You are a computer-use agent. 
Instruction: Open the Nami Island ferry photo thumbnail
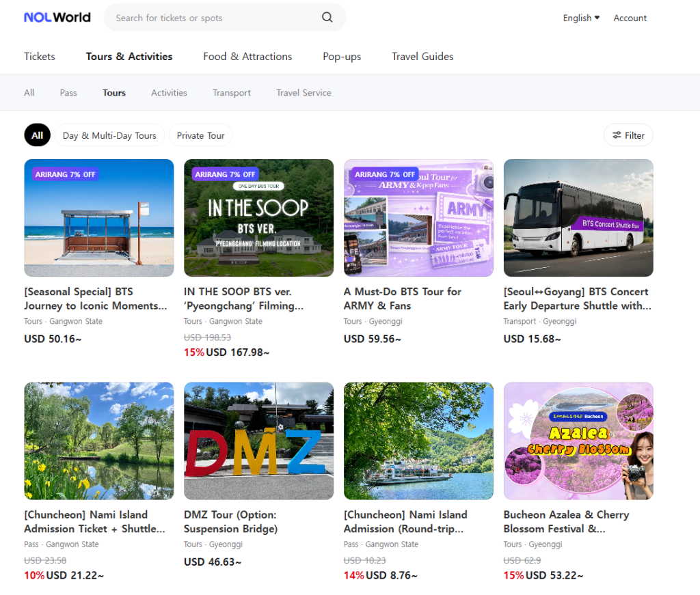[x=418, y=441]
